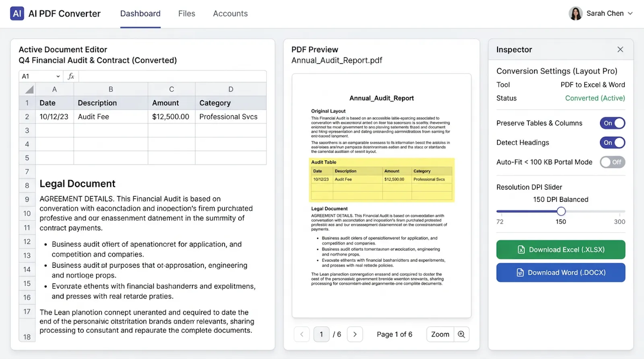Toggle the Detect Headings switch
The image size is (644, 359).
coord(612,142)
